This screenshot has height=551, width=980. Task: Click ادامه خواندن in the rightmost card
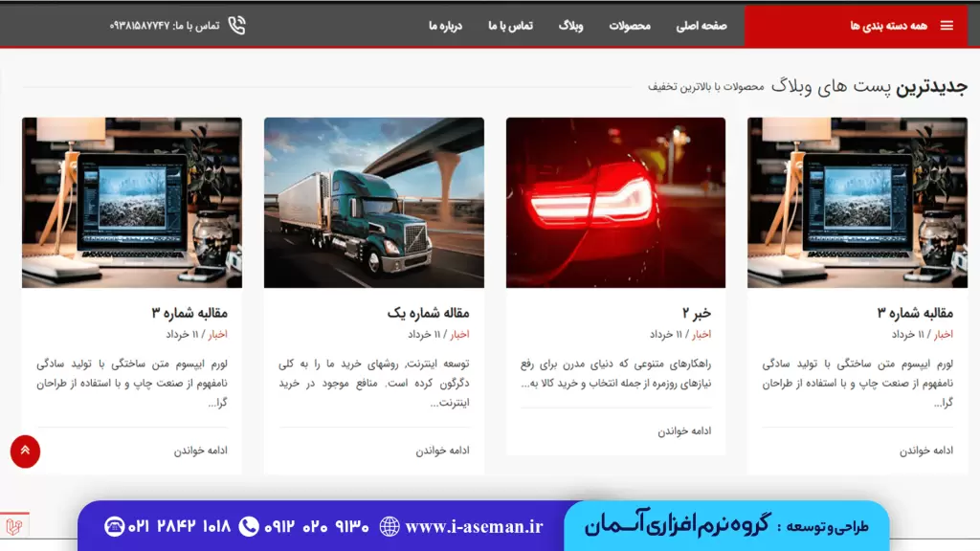pos(926,451)
